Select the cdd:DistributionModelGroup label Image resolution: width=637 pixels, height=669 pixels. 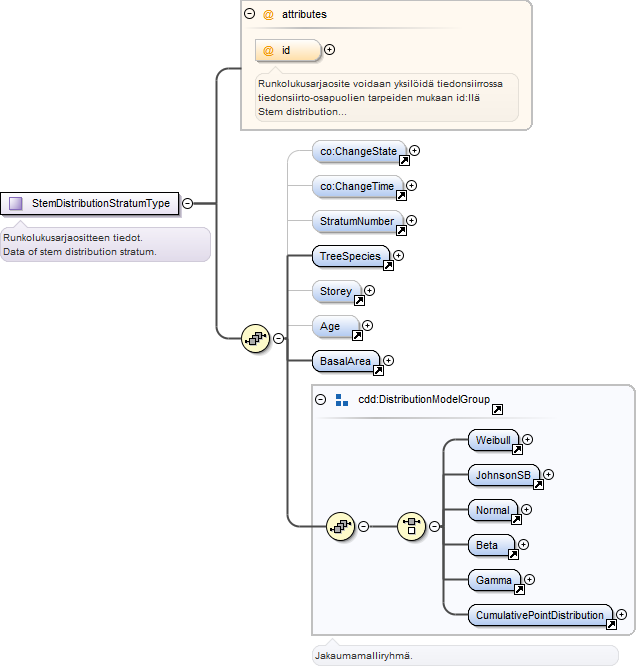coord(424,399)
